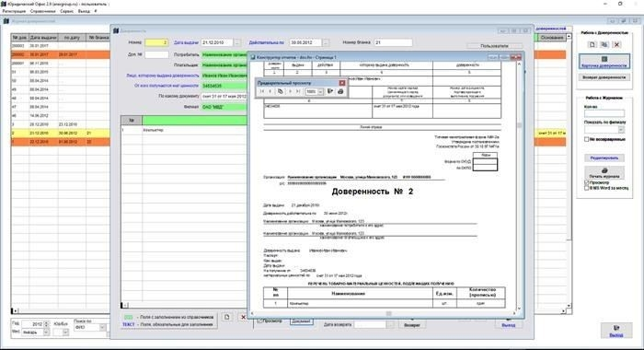This screenshot has width=644, height=350.
Task: Open Сервис menu
Action: [66, 11]
